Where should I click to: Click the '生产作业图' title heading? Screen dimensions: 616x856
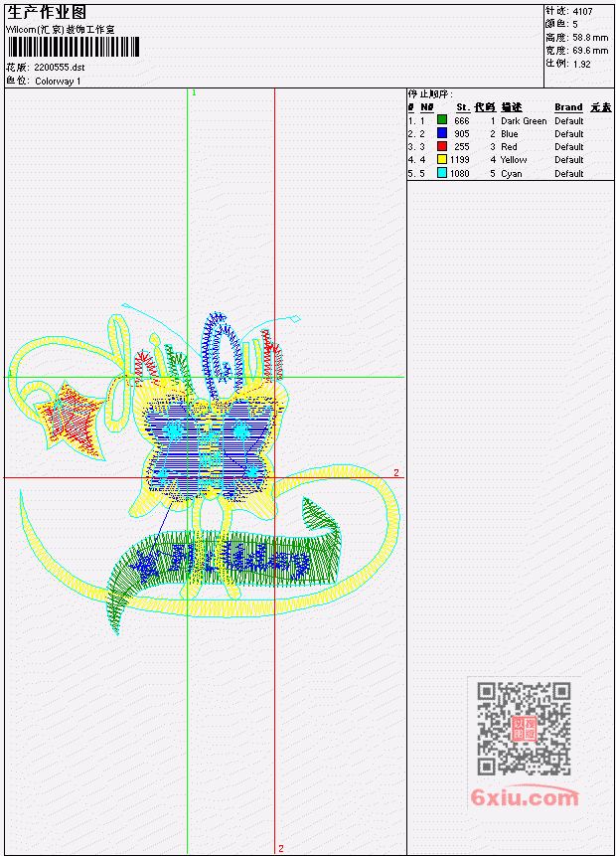point(47,12)
